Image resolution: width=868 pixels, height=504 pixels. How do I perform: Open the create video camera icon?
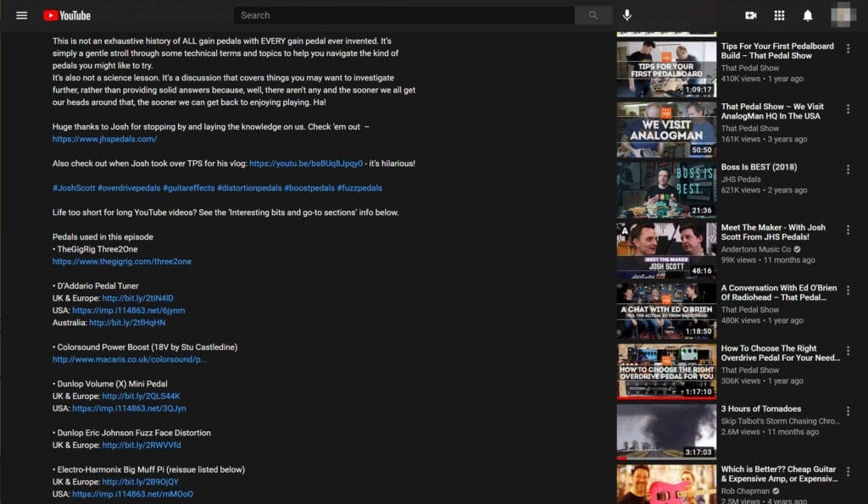click(x=749, y=14)
